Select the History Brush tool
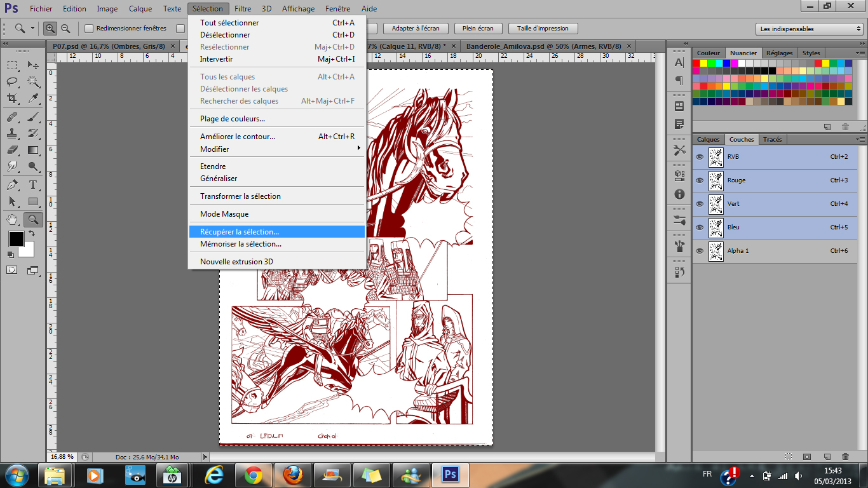868x488 pixels. (33, 133)
